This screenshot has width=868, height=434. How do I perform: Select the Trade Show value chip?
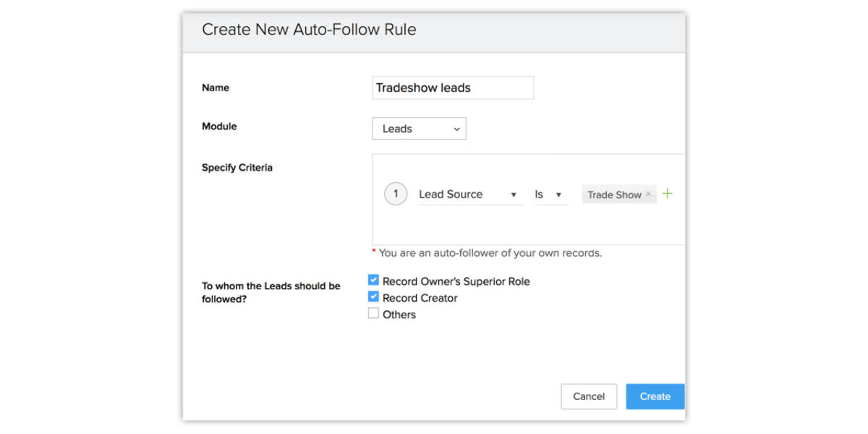[614, 195]
